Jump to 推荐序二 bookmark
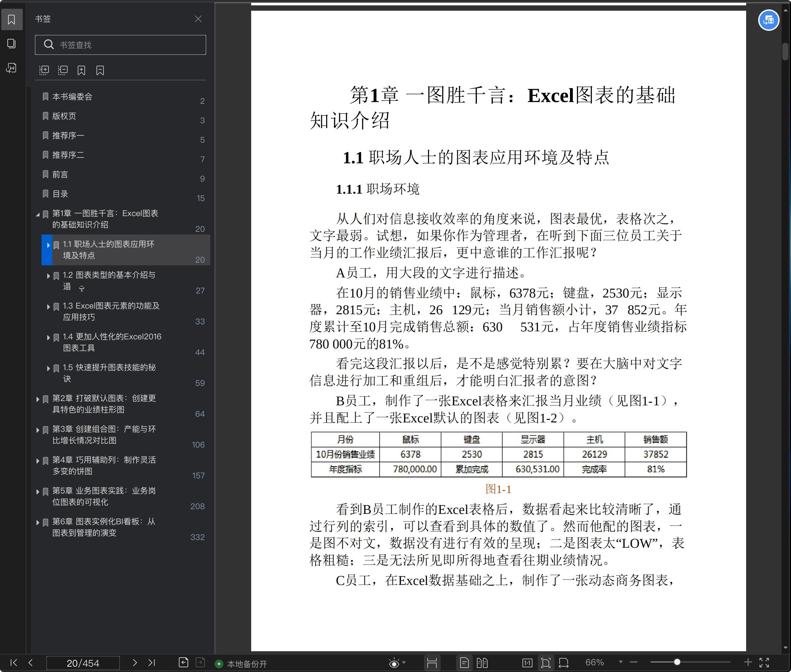 [x=68, y=155]
